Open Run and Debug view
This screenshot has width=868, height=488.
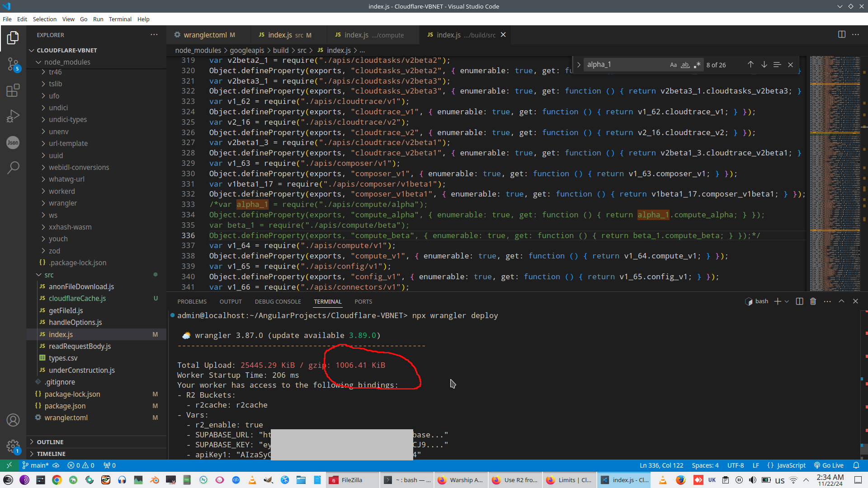pos(13,117)
